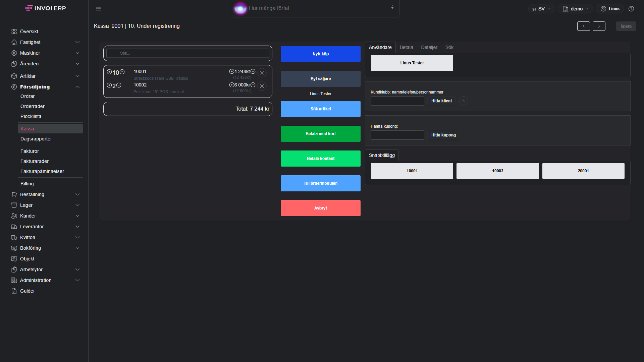Open the SV language dropdown
This screenshot has height=362, width=644.
[x=541, y=9]
